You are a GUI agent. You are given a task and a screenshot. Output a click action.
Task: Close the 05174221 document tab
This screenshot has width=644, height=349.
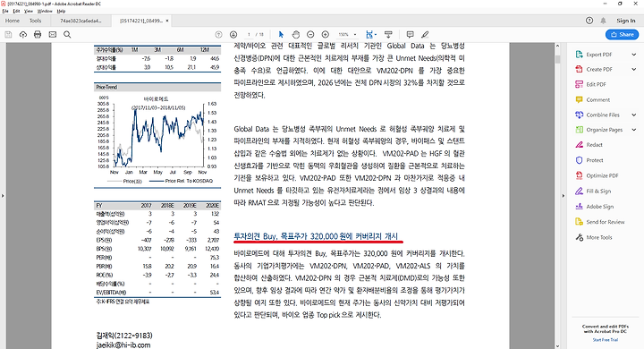tap(167, 21)
